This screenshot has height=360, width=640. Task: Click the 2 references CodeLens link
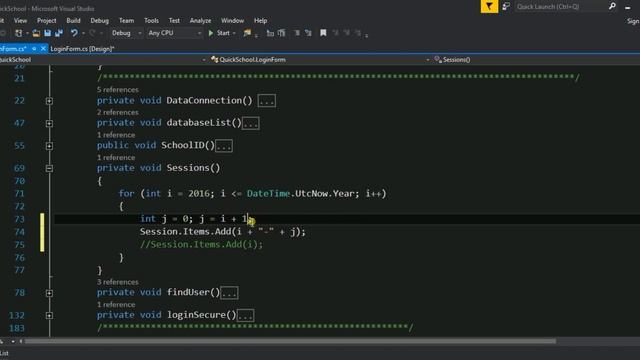[x=118, y=112]
